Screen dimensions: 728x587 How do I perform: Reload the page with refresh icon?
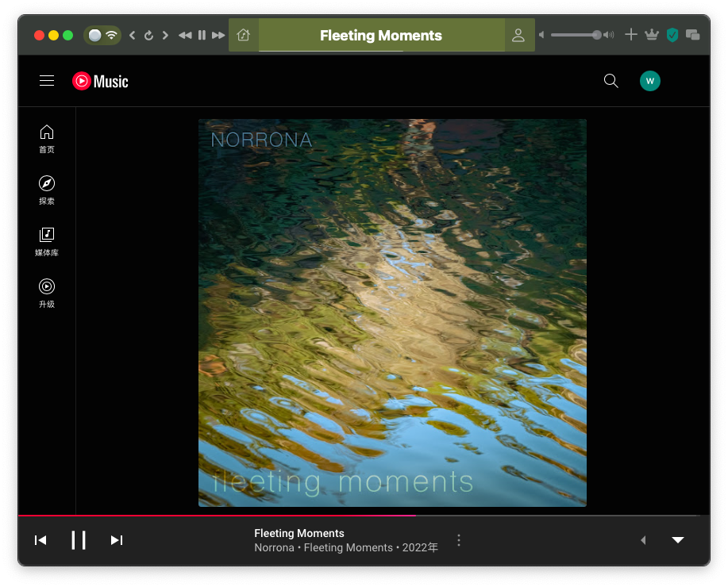pos(148,35)
